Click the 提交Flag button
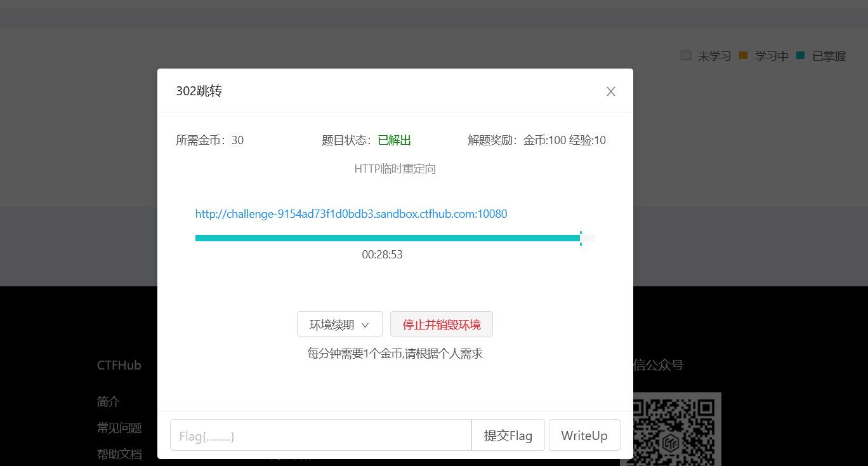This screenshot has height=466, width=868. coord(508,435)
